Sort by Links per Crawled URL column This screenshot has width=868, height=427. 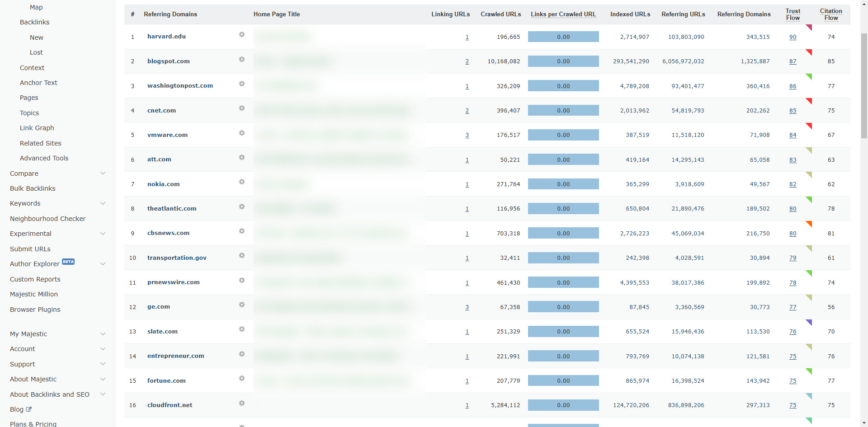[563, 14]
